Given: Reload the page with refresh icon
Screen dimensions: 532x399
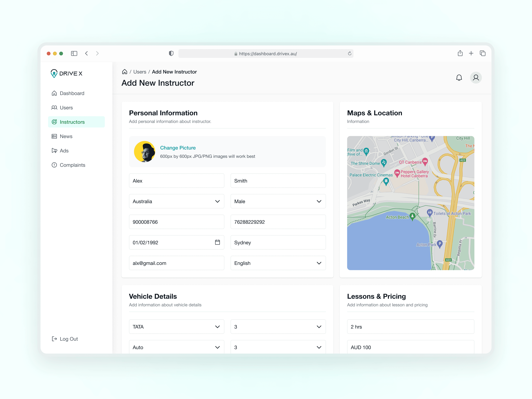Looking at the screenshot, I should 349,53.
